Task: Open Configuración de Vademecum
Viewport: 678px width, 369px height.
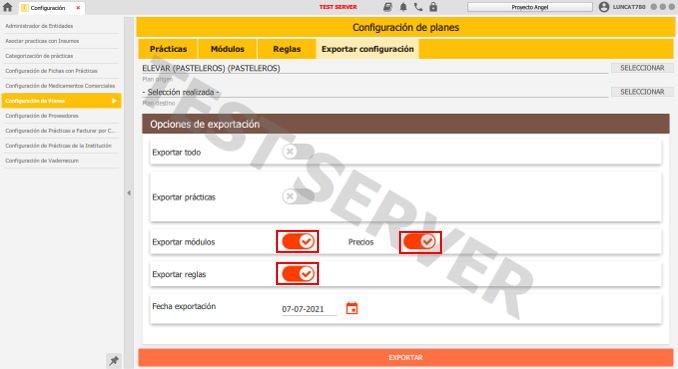Action: 61,160
